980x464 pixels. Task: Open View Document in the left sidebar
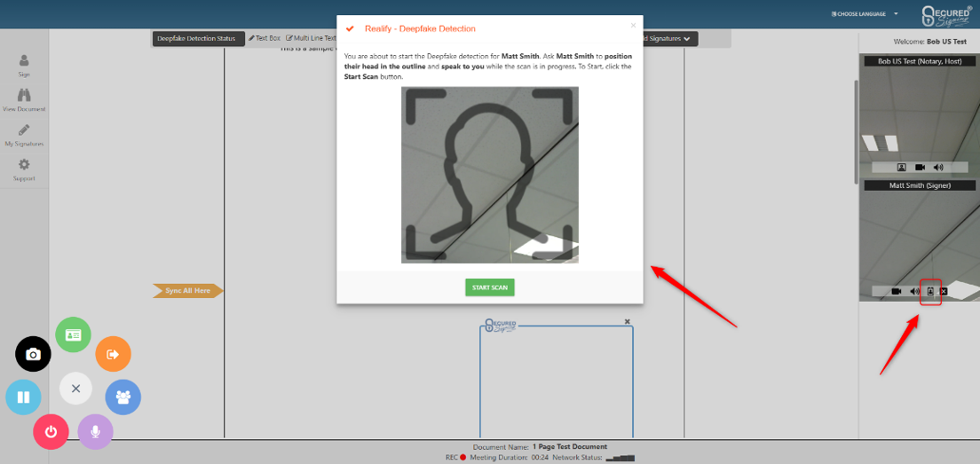tap(24, 99)
